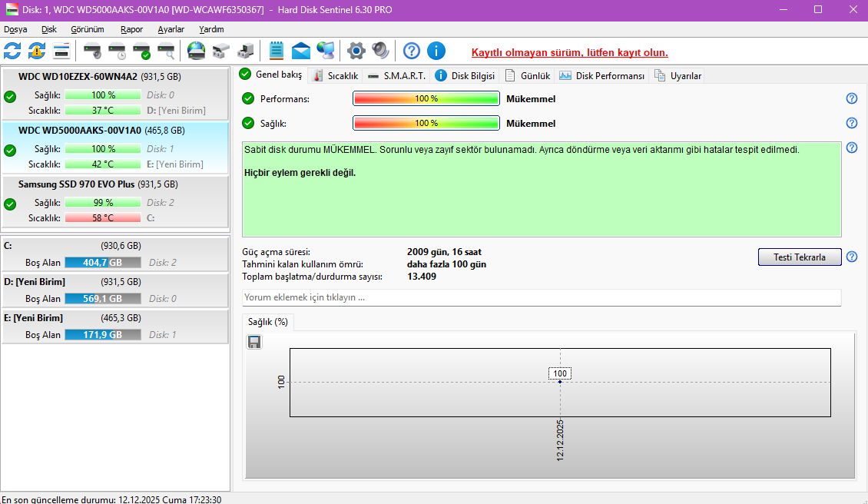This screenshot has height=504, width=868.
Task: Open the notepad report toolbar icon
Action: (276, 51)
